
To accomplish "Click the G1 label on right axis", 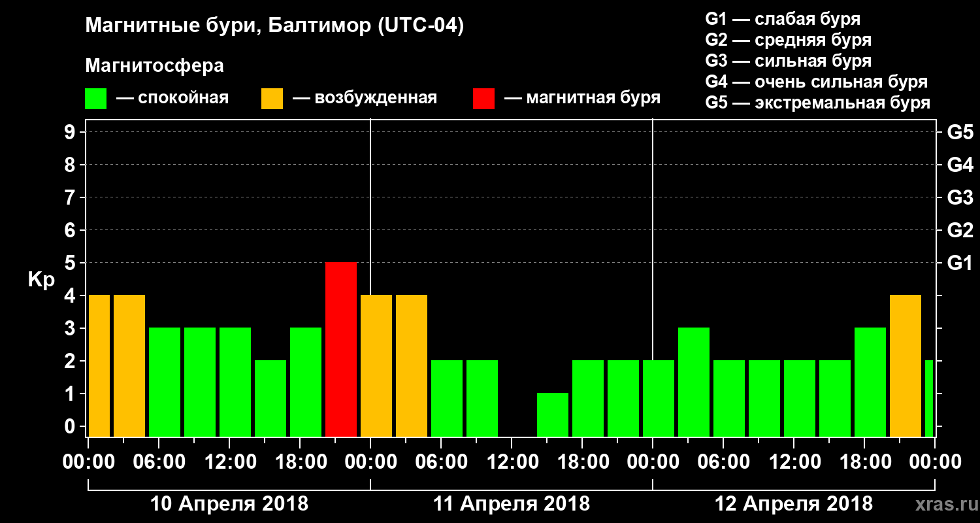I will 960,263.
